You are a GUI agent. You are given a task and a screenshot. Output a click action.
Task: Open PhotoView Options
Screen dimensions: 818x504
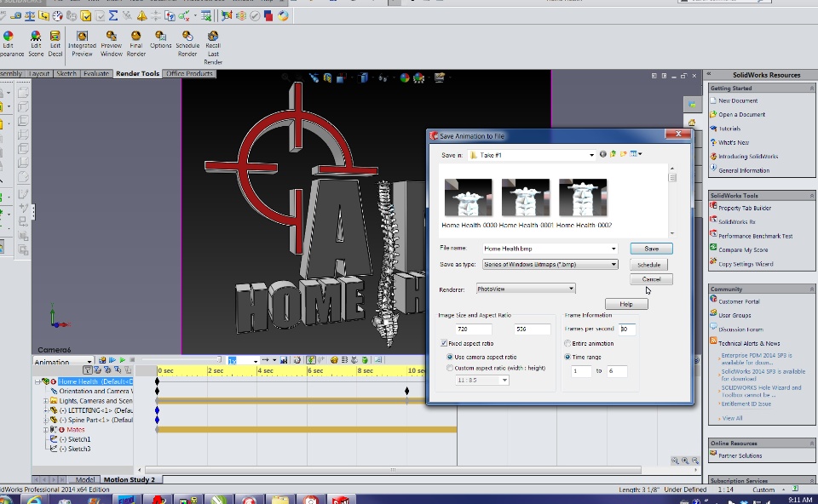[161, 40]
